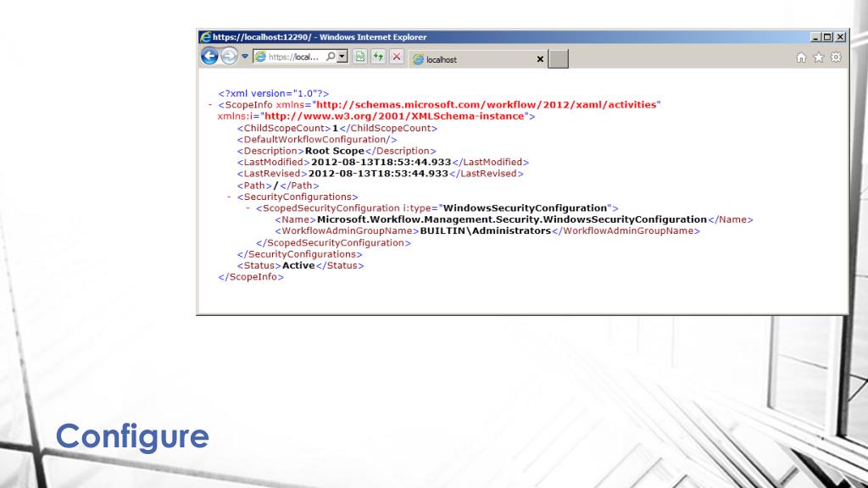This screenshot has width=868, height=488.
Task: Open the address bar autocomplete dropdown
Action: (x=342, y=57)
